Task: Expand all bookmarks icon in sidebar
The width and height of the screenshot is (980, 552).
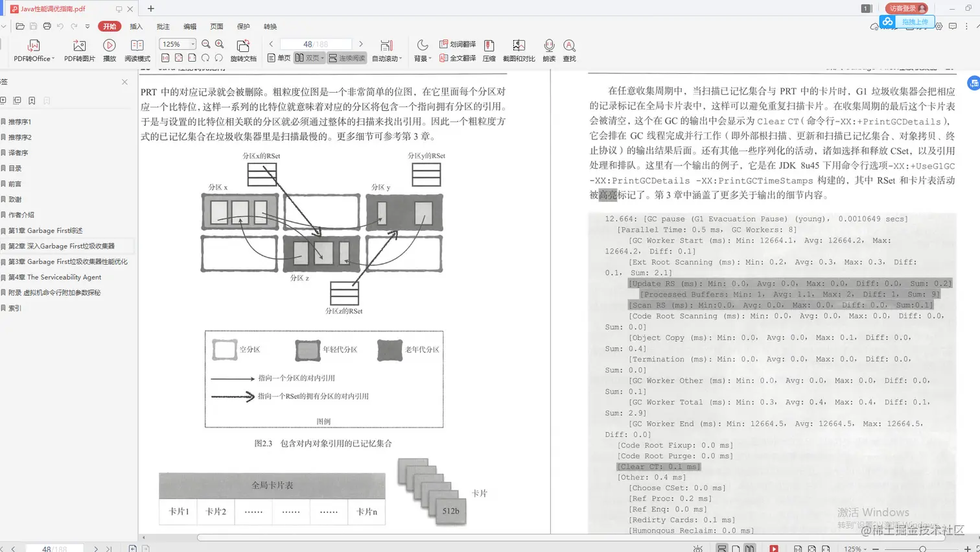Action: point(3,101)
